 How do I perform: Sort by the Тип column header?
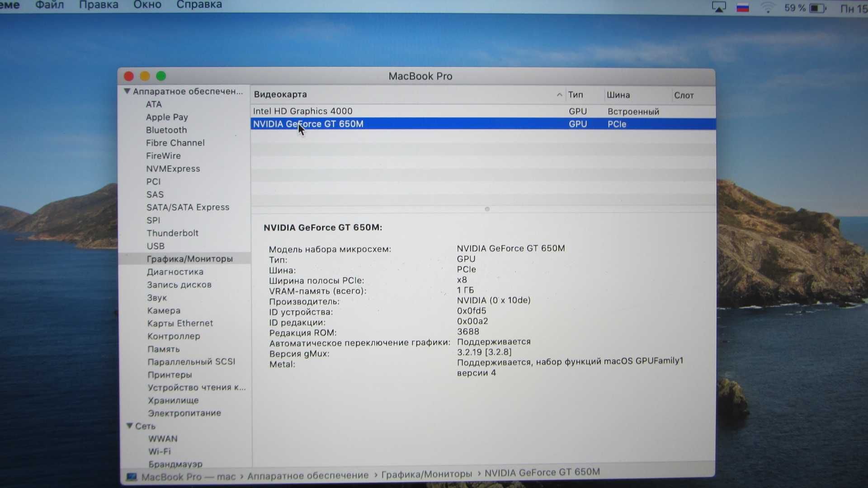[x=576, y=95]
